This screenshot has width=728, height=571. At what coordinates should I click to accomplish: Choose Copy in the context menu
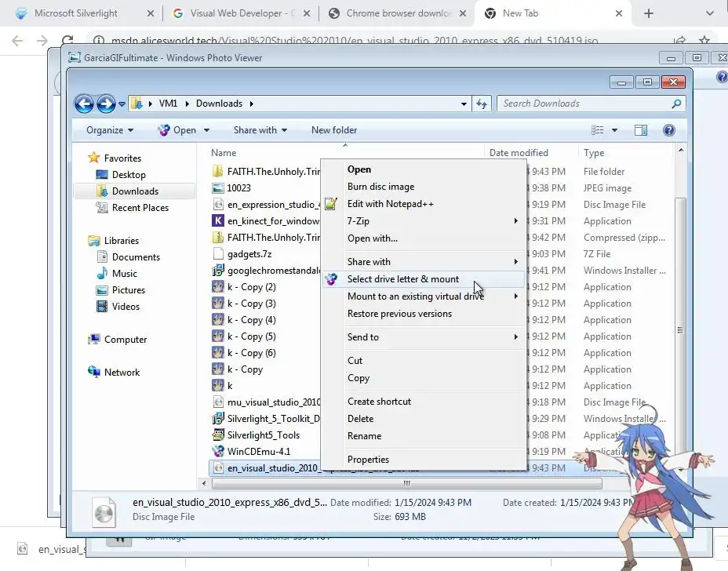tap(424, 378)
